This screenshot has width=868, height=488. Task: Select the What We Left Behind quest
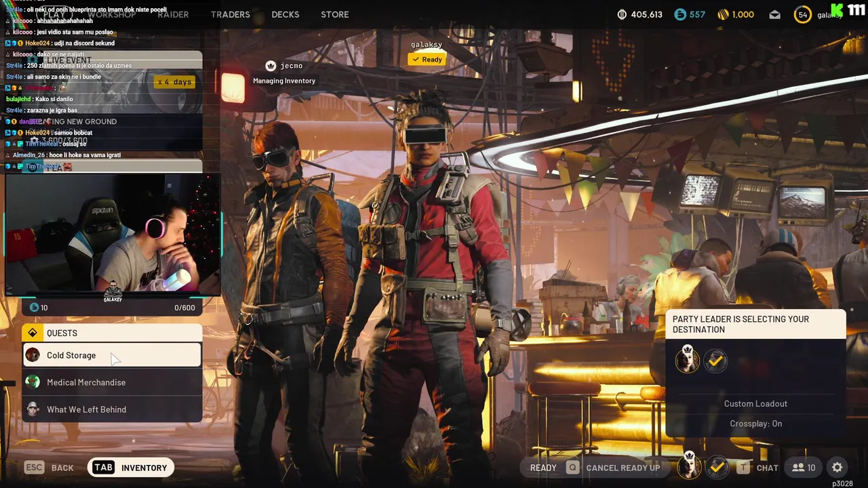(x=112, y=409)
